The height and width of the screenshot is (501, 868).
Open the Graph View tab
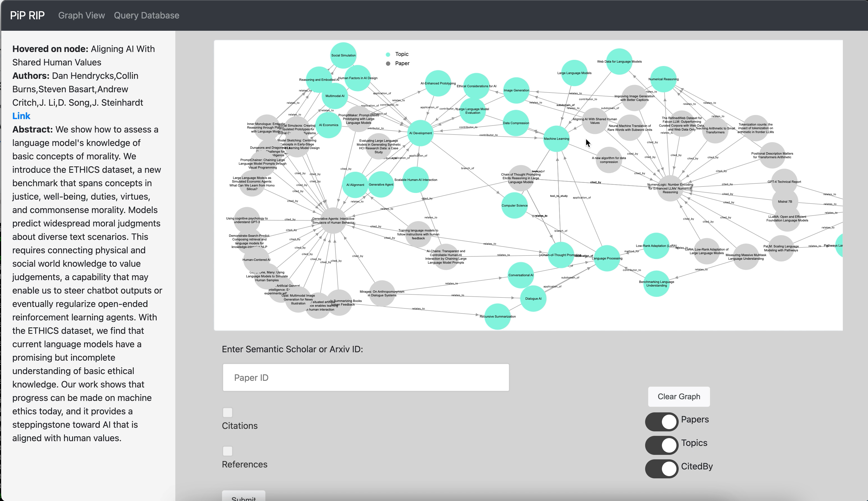coord(81,15)
